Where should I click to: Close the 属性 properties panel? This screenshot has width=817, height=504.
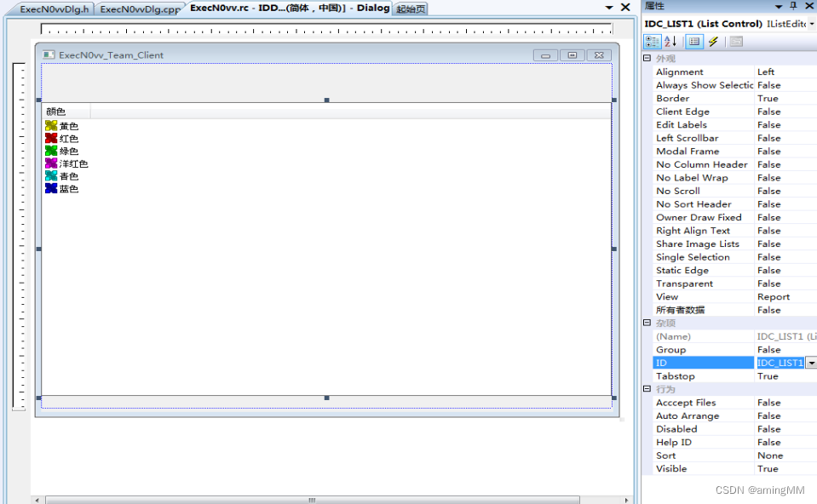[809, 6]
